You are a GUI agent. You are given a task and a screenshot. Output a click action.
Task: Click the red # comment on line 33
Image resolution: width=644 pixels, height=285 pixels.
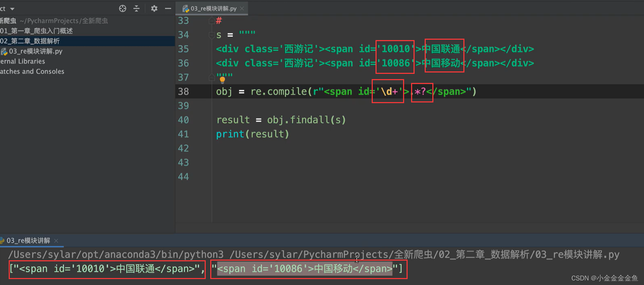click(x=219, y=21)
